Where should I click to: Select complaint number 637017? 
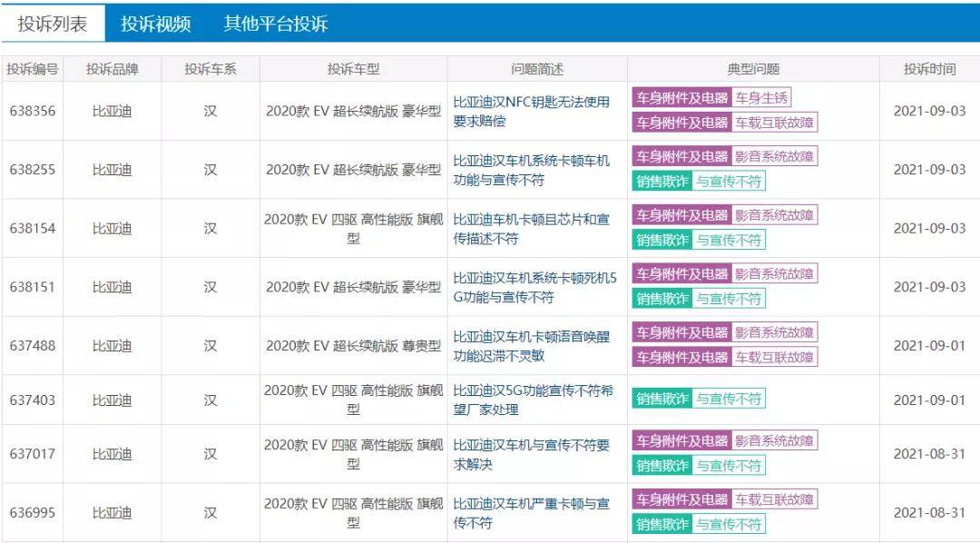click(33, 454)
